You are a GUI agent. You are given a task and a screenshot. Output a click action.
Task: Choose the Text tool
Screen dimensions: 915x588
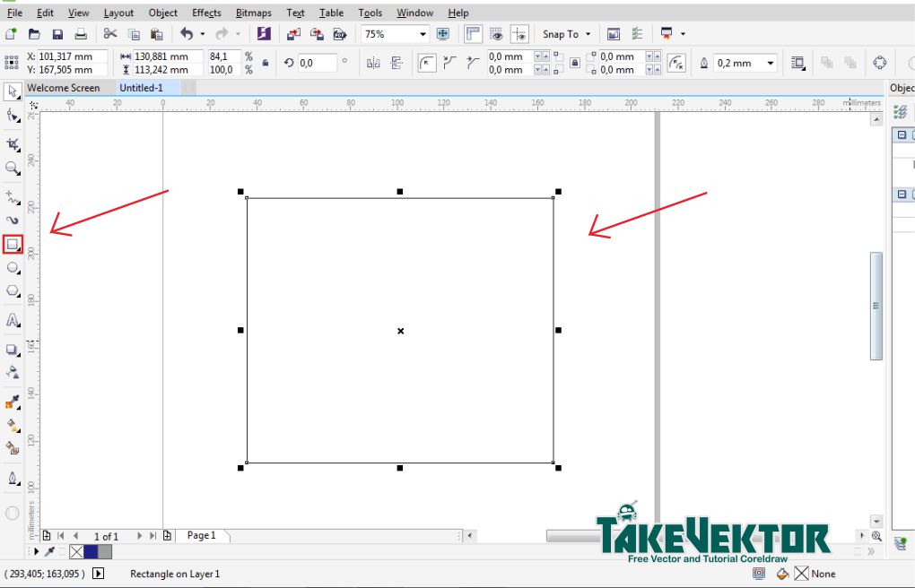pos(13,321)
